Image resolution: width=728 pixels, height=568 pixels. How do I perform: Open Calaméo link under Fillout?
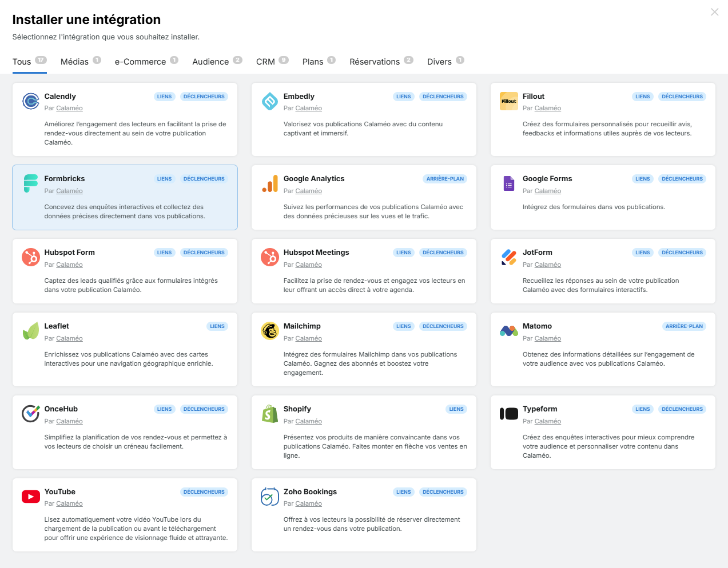click(x=548, y=108)
